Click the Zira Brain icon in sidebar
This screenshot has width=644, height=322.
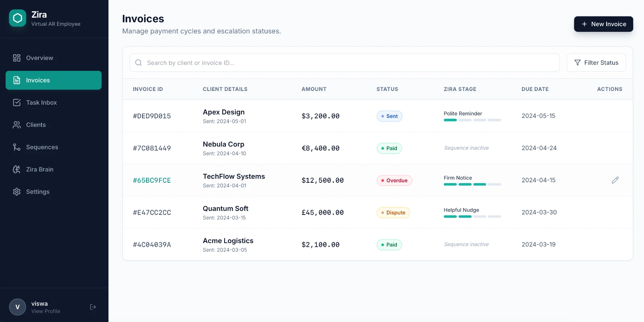[x=17, y=169]
